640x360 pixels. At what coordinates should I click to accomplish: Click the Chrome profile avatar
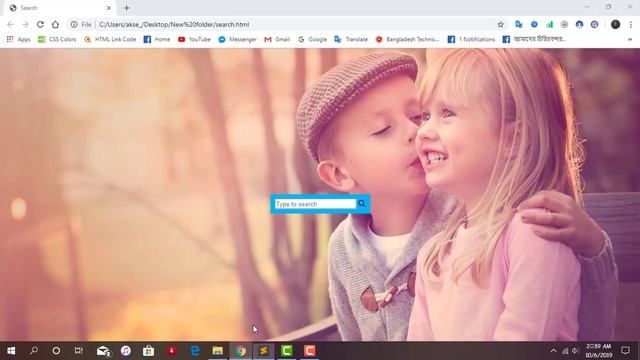[x=616, y=24]
